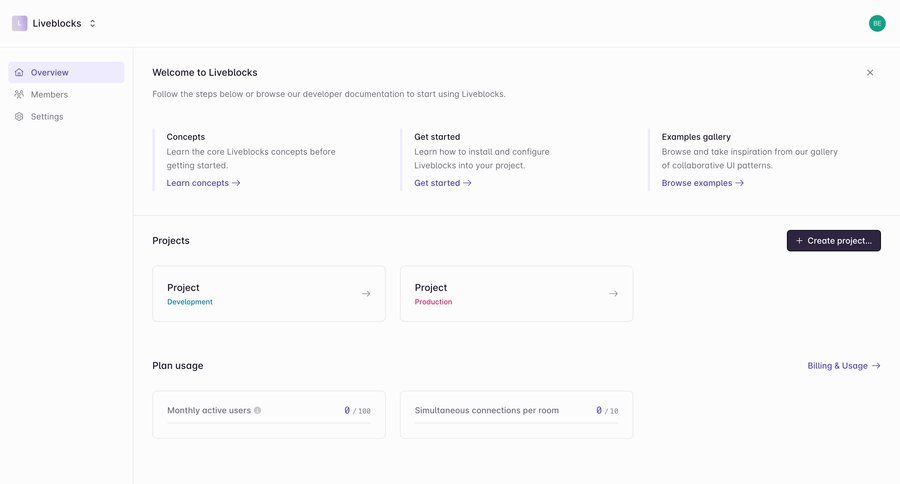Dismiss the Welcome to Liveblocks panel
Image resolution: width=900 pixels, height=484 pixels.
870,72
